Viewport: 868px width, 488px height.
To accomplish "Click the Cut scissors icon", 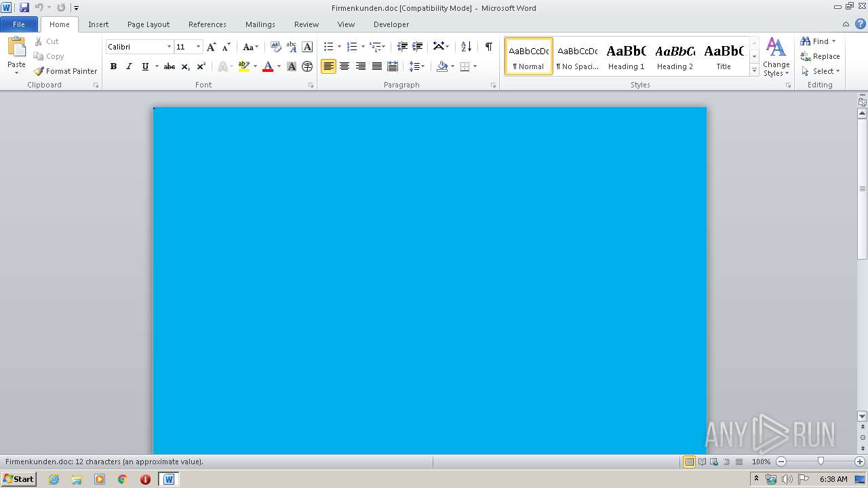I will (39, 41).
